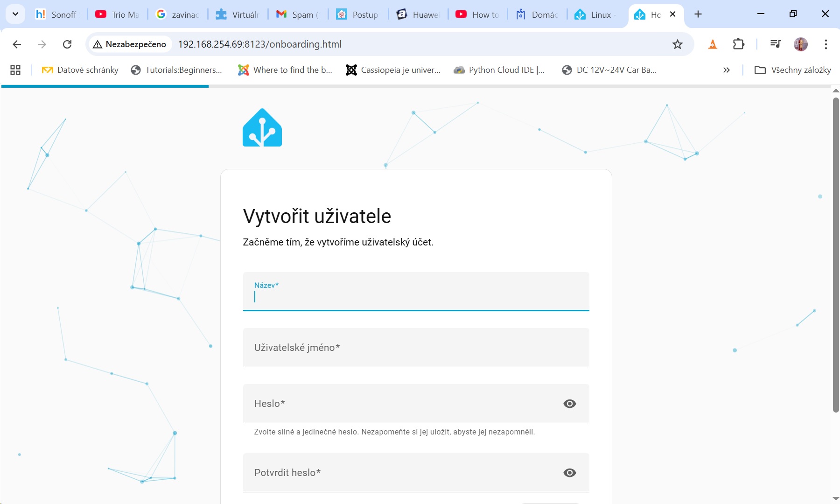Open the Chrome profile avatar
840x504 pixels.
point(800,44)
